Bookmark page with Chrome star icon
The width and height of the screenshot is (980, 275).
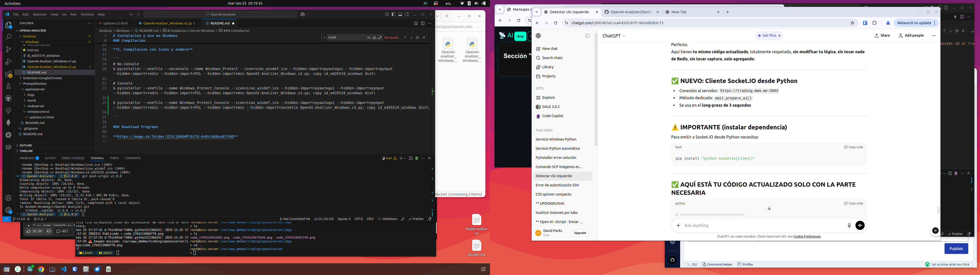click(x=852, y=23)
